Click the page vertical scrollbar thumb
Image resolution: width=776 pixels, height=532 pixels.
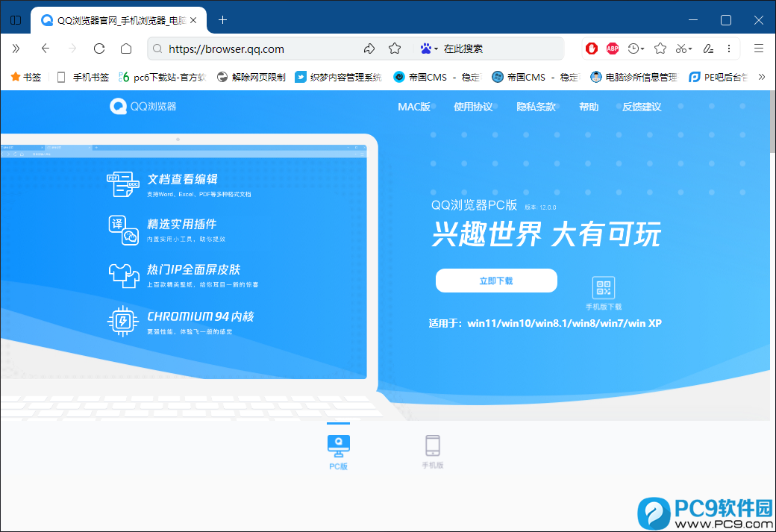point(773,121)
